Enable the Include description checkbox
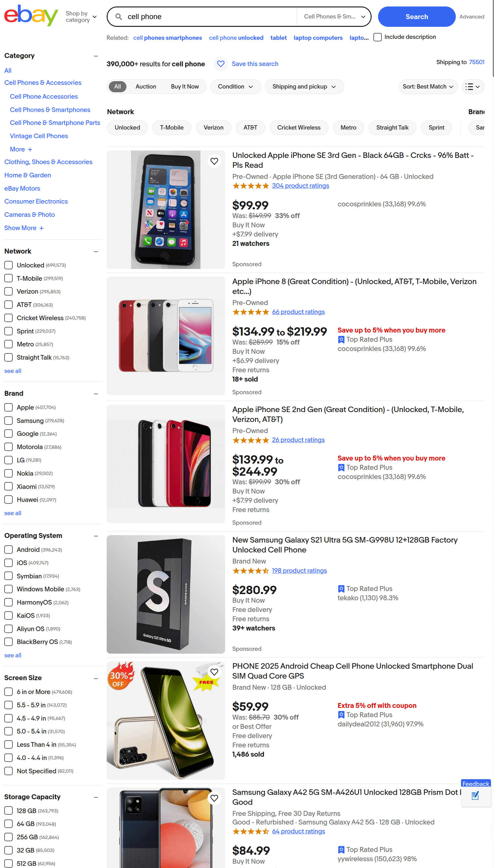 click(377, 37)
